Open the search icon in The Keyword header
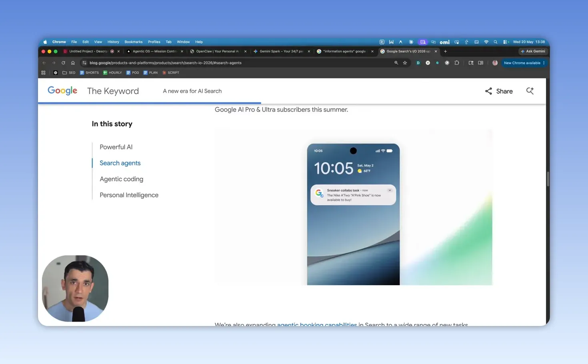 coord(530,91)
